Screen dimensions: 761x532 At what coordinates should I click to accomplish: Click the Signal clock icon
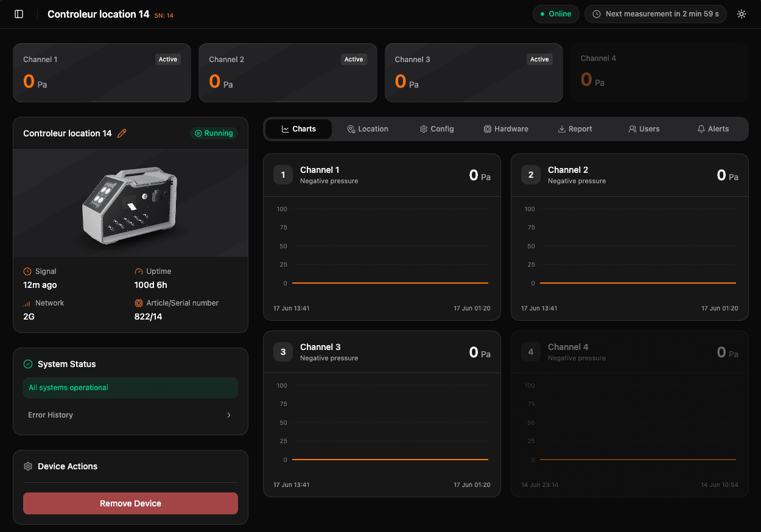[x=27, y=271]
